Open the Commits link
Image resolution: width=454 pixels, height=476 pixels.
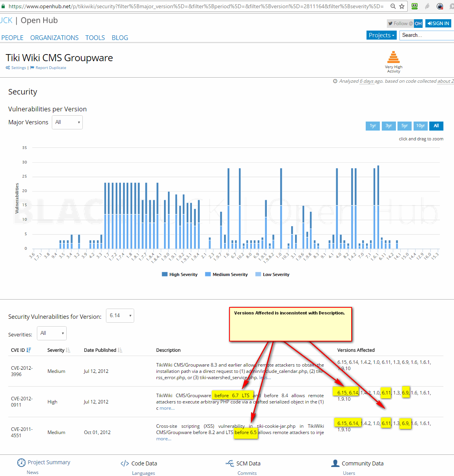[x=247, y=473]
